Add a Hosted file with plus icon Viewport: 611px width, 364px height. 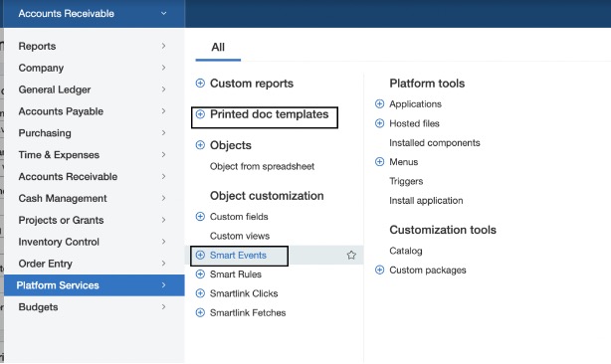379,123
